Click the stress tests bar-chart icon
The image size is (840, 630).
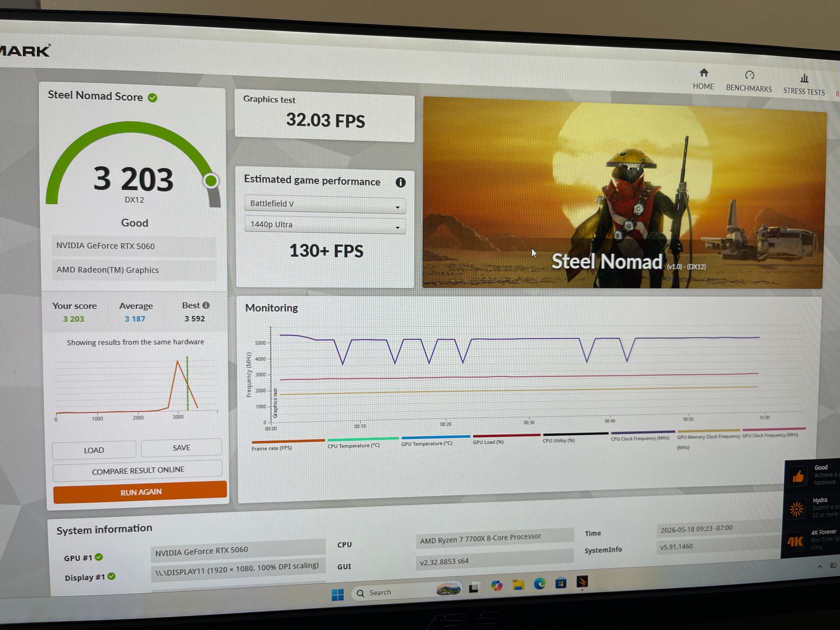pos(804,78)
